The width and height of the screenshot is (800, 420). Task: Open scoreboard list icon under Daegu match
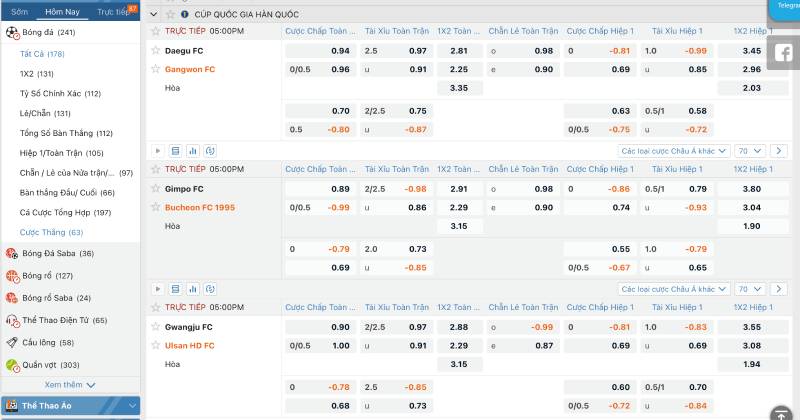pyautogui.click(x=175, y=151)
